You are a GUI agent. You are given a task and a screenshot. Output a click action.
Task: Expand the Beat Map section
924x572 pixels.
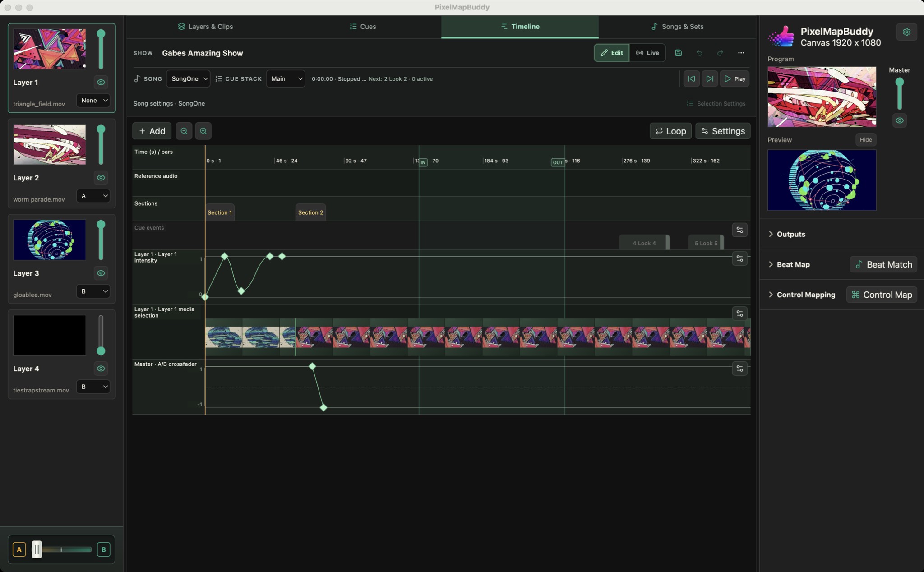(x=789, y=264)
